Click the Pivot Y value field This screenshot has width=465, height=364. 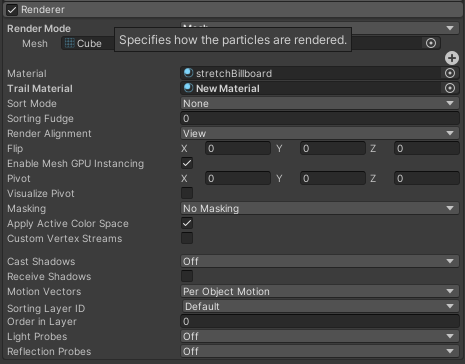click(x=333, y=178)
